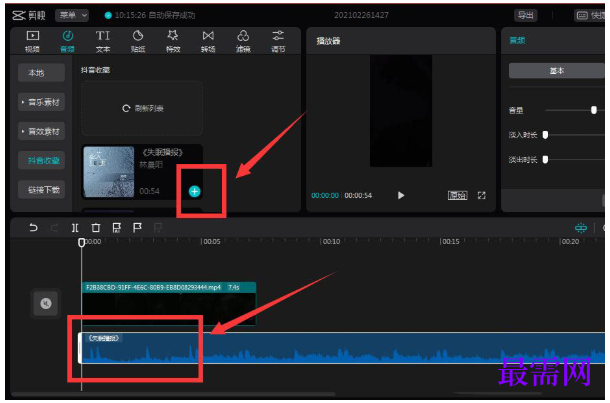The width and height of the screenshot is (610, 403).
Task: Click the horizontal timeline scrollbar
Action: [x=173, y=394]
